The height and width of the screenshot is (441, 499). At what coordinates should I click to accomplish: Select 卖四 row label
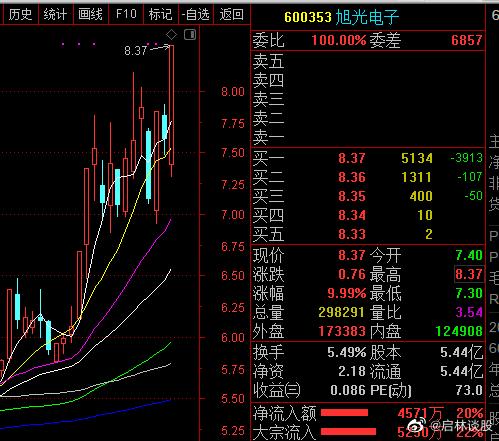[268, 81]
